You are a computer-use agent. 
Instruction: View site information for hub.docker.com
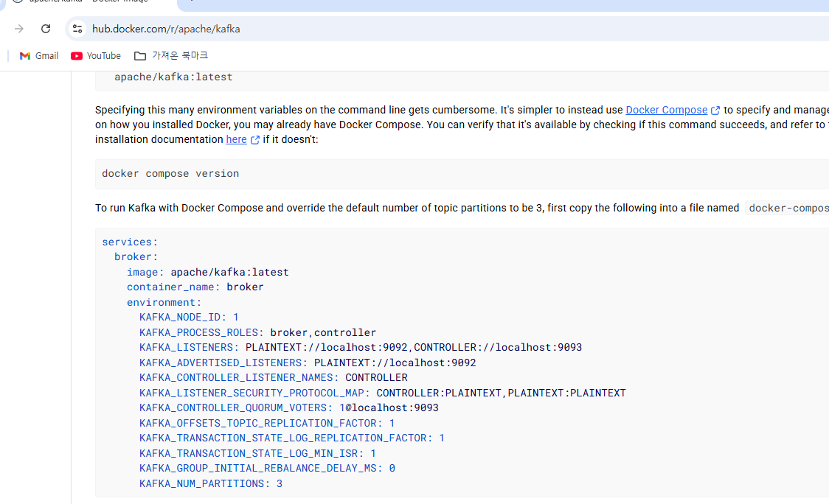click(77, 29)
